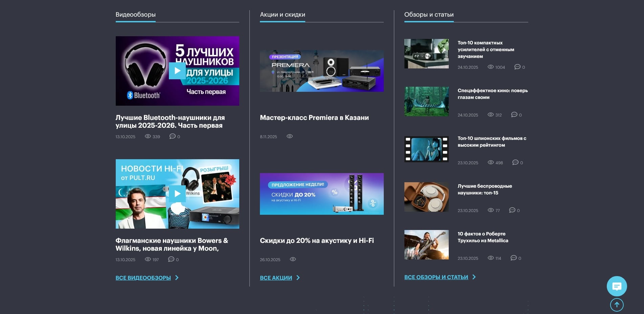644x314 pixels.
Task: Click the comment icon on the compact amplifiers article
Action: (x=518, y=67)
